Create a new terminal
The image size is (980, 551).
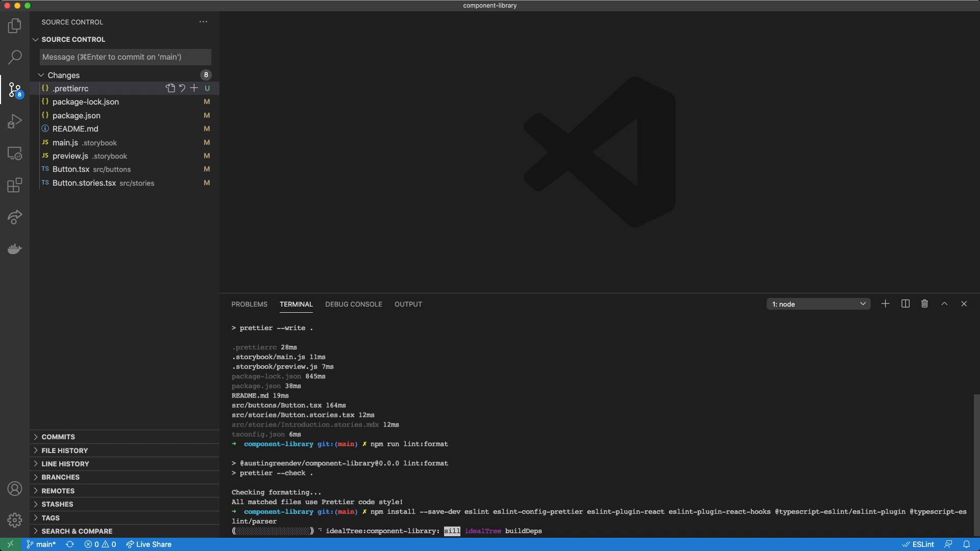[x=886, y=304]
